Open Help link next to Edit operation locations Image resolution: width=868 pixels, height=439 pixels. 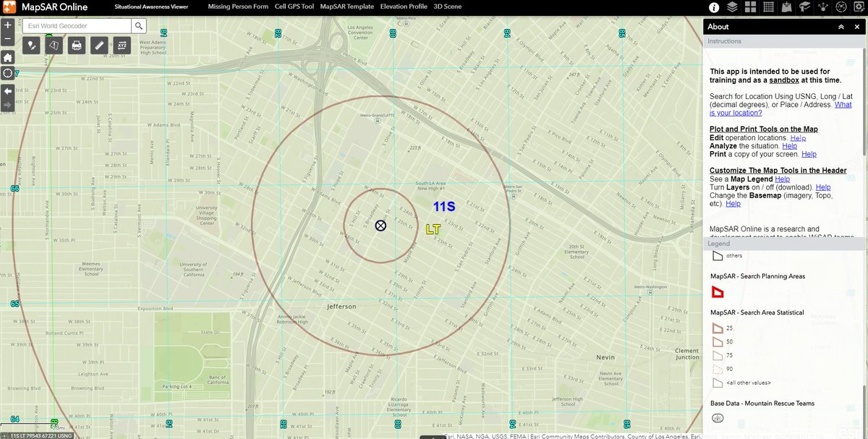[x=798, y=137]
